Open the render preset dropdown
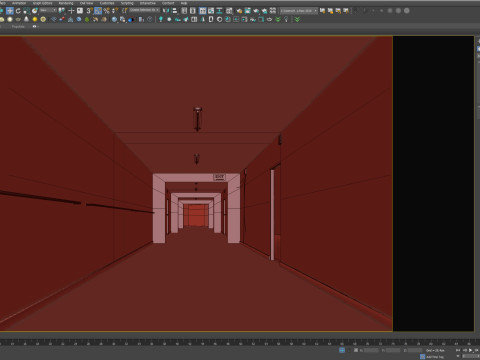The image size is (480, 360). click(x=299, y=11)
